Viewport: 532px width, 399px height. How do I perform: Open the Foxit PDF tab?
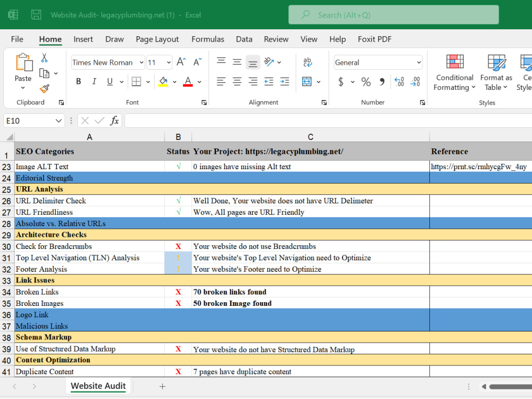pyautogui.click(x=375, y=39)
